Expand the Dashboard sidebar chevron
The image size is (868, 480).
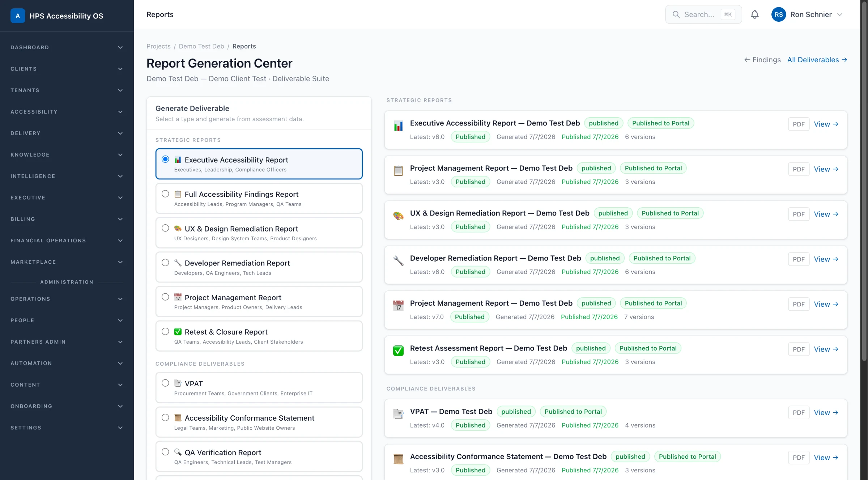120,47
